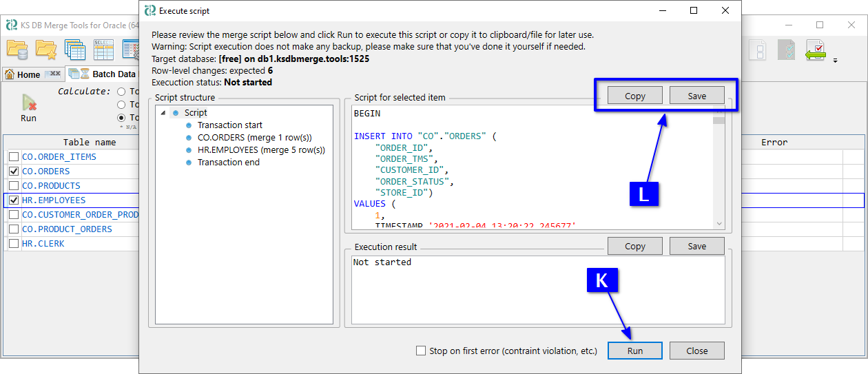This screenshot has height=374, width=868.
Task: Open the toolbar overflow dropdown arrow
Action: (835, 61)
